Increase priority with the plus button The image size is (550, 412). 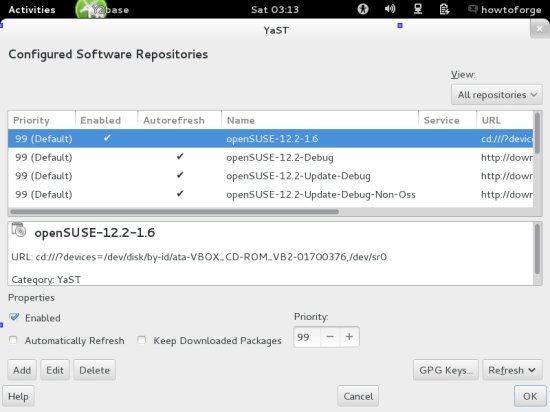(x=349, y=337)
